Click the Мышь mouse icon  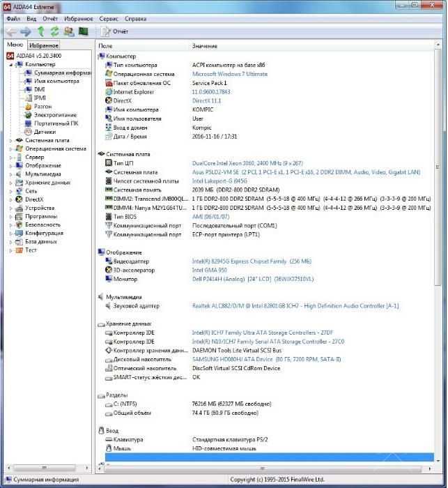[109, 448]
